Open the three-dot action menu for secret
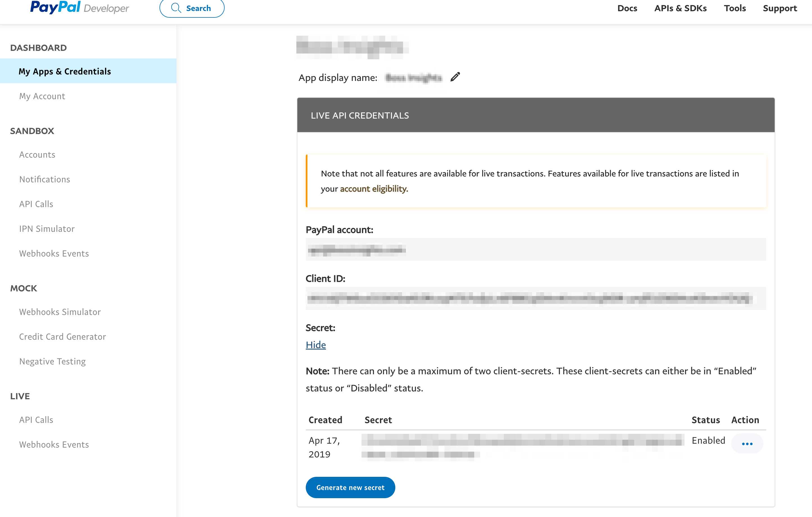The height and width of the screenshot is (517, 812). click(747, 443)
